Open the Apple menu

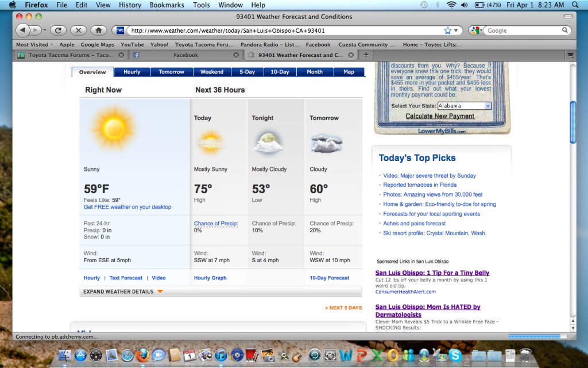pyautogui.click(x=13, y=5)
